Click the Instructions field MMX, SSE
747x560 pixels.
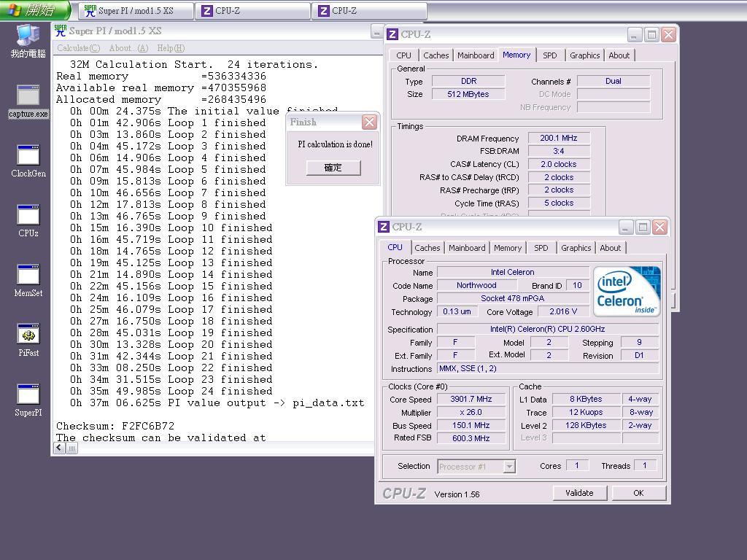[x=548, y=368]
